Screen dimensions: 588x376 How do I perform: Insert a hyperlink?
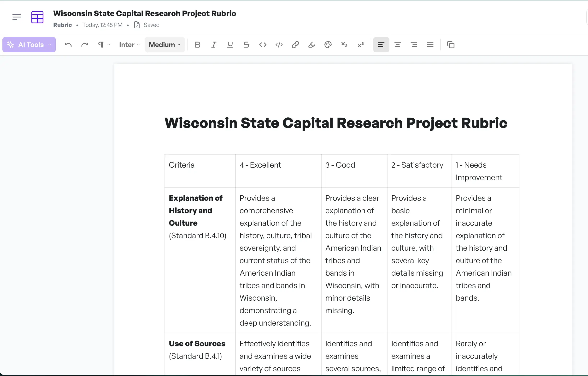point(295,45)
